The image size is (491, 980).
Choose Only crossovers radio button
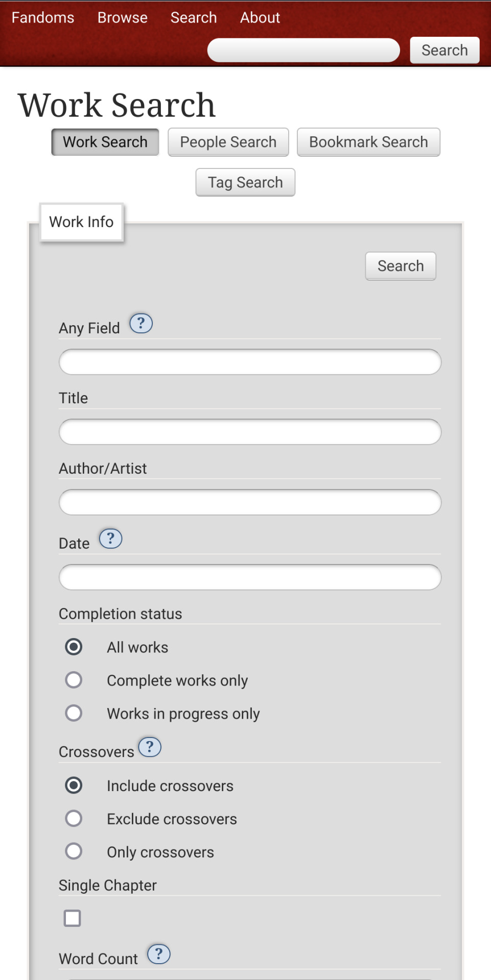click(x=74, y=851)
